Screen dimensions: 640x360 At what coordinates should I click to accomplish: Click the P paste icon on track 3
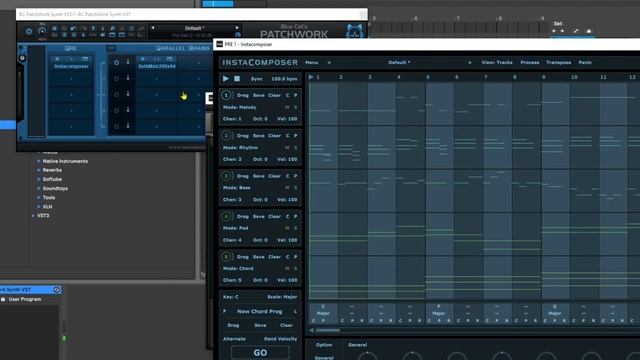[x=296, y=176]
